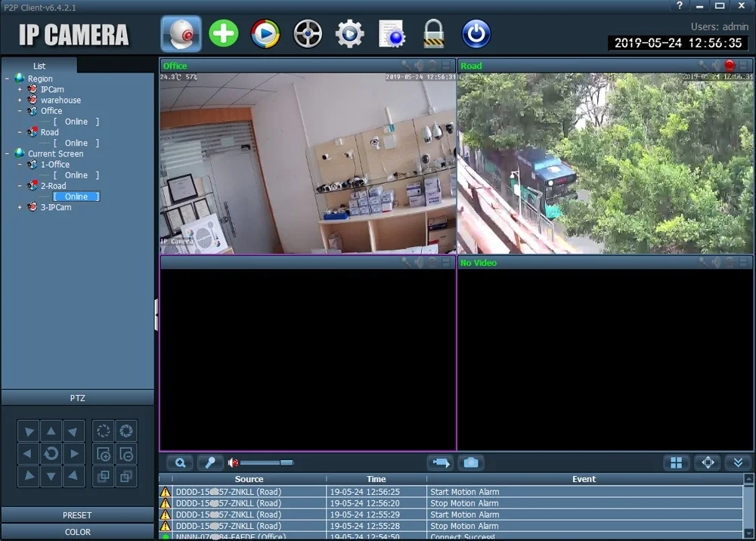Open the live view webcam toolbar button

point(181,34)
